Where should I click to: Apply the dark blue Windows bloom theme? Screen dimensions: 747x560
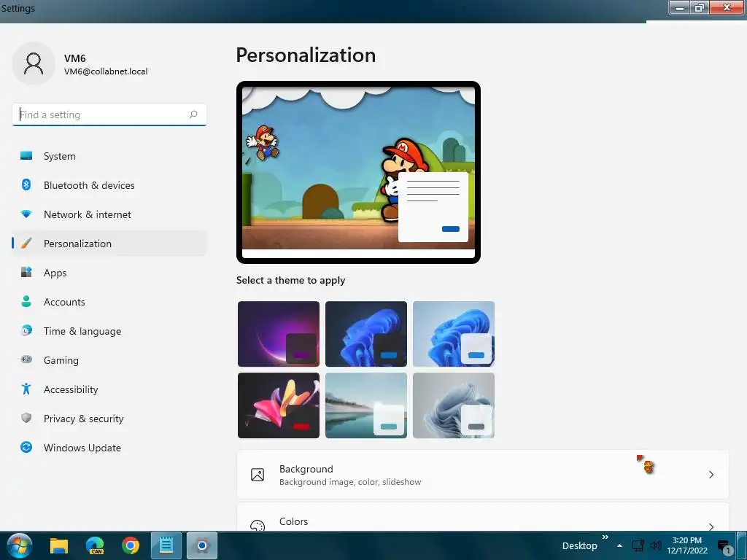point(366,334)
